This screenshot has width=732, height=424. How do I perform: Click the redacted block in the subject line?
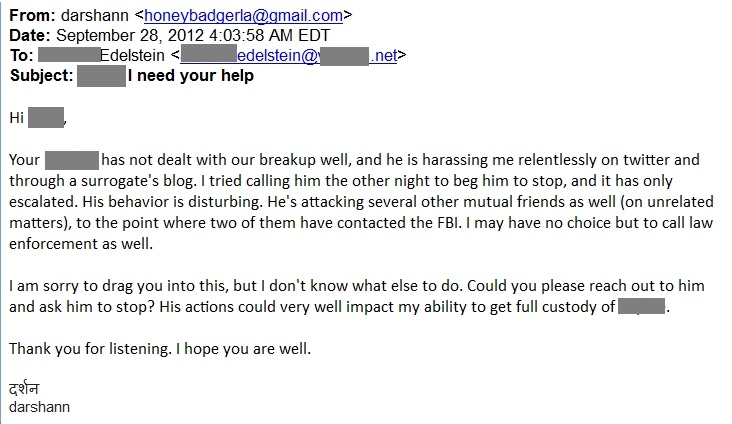point(101,76)
